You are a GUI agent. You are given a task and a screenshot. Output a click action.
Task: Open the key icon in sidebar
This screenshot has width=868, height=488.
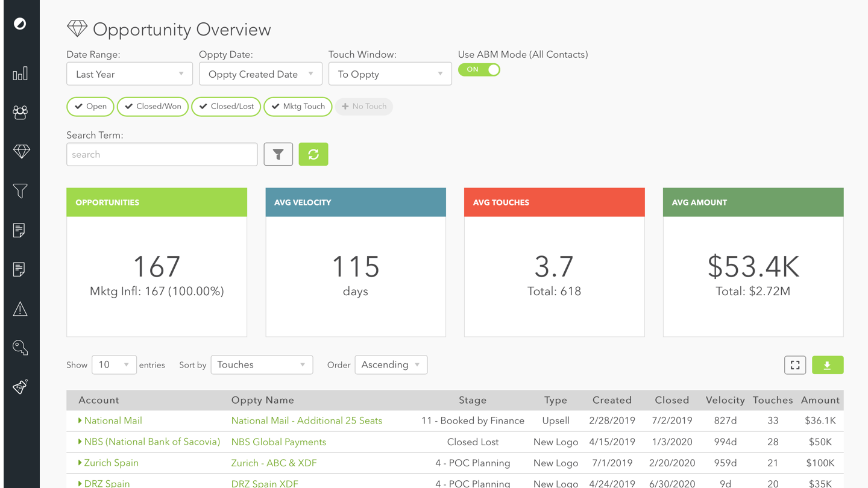click(20, 348)
